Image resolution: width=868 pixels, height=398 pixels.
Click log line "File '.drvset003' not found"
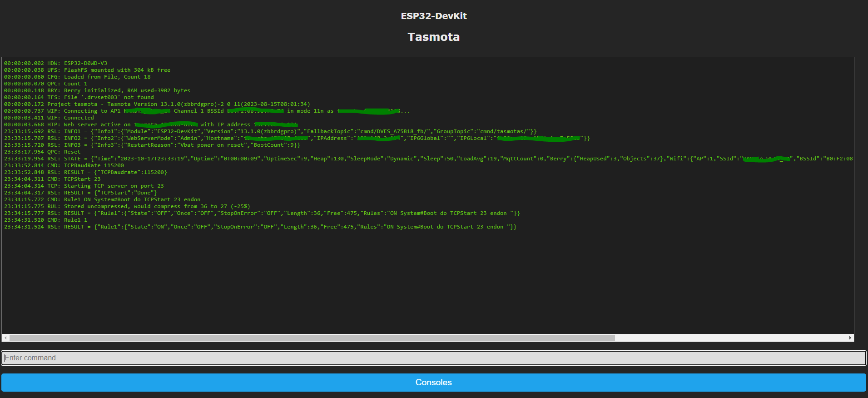coord(79,97)
